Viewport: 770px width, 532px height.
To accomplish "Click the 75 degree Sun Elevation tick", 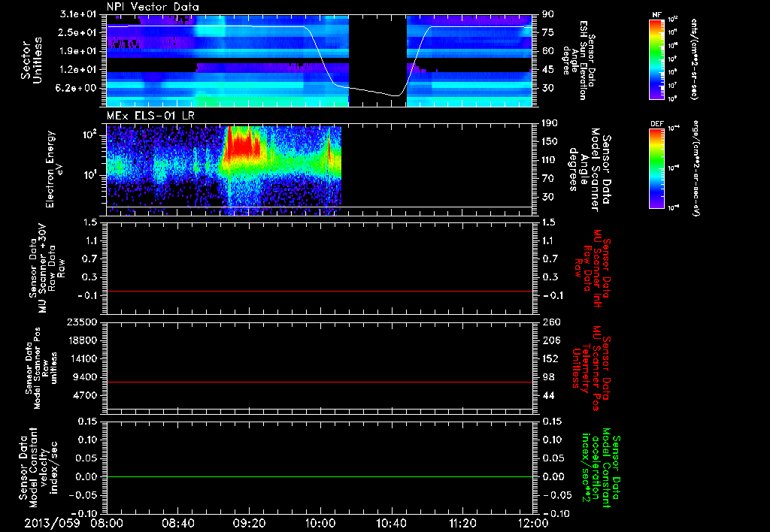I will (548, 32).
